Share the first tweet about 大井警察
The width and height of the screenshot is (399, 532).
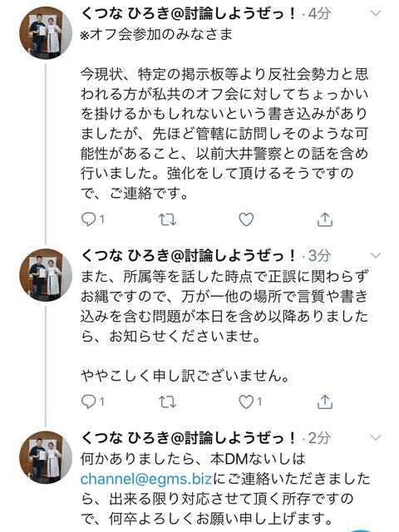325,219
